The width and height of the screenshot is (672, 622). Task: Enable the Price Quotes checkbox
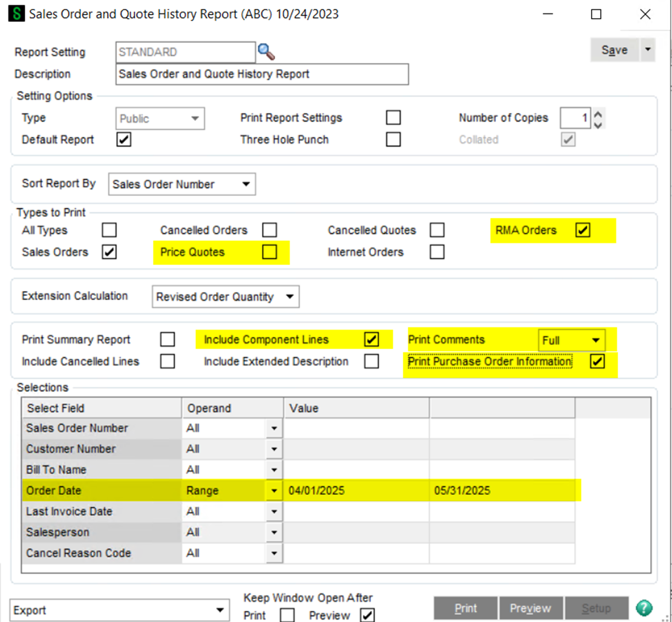pos(269,252)
